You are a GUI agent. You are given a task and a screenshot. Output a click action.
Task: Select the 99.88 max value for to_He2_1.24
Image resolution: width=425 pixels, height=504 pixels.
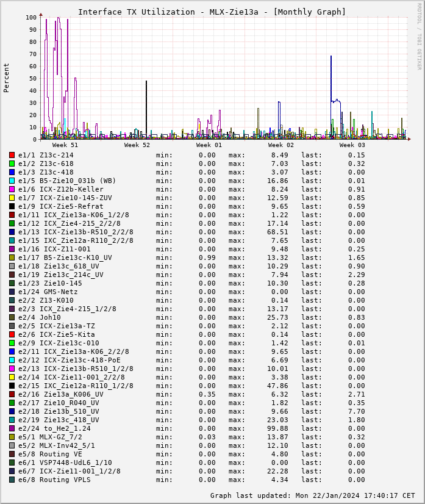coord(267,428)
